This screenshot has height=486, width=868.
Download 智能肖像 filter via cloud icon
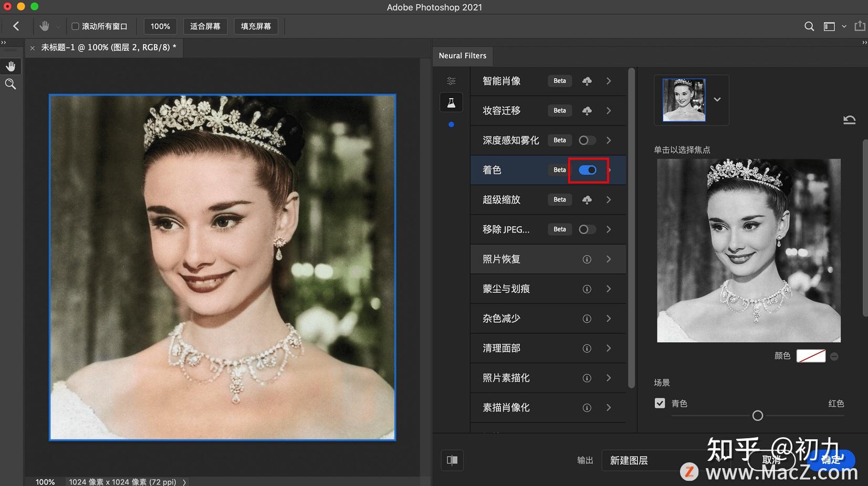587,81
